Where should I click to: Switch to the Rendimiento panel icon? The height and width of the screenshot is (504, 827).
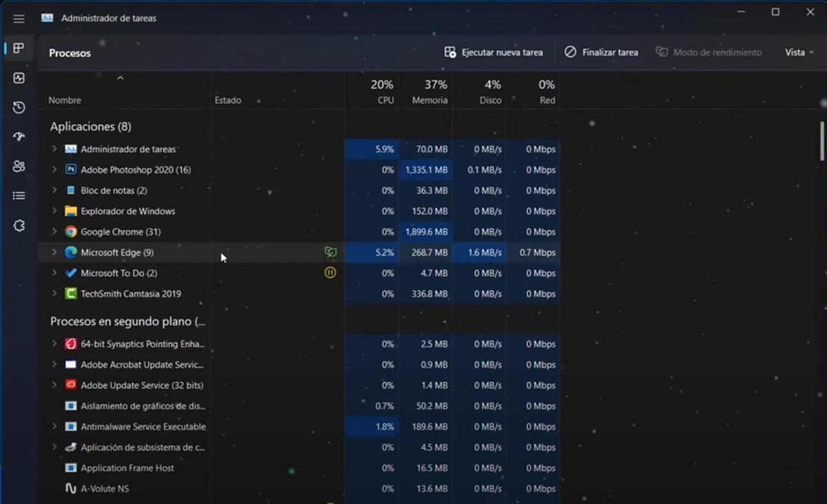(x=19, y=78)
